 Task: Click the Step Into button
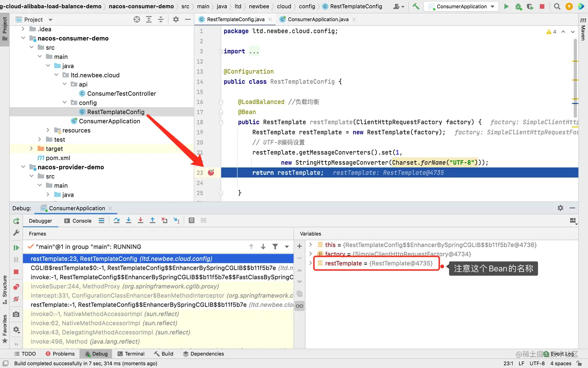point(129,220)
